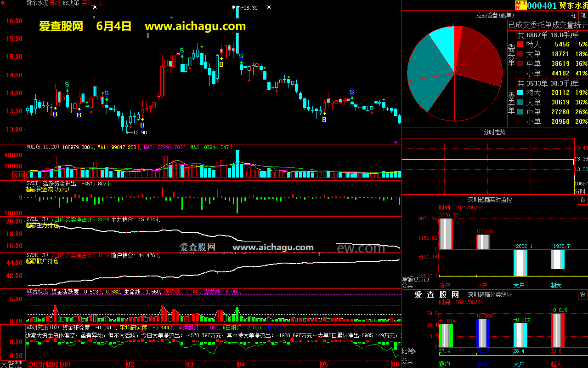The width and height of the screenshot is (588, 368).
Task: Click the cyan 特大 sell-order swatch
Action: [520, 92]
